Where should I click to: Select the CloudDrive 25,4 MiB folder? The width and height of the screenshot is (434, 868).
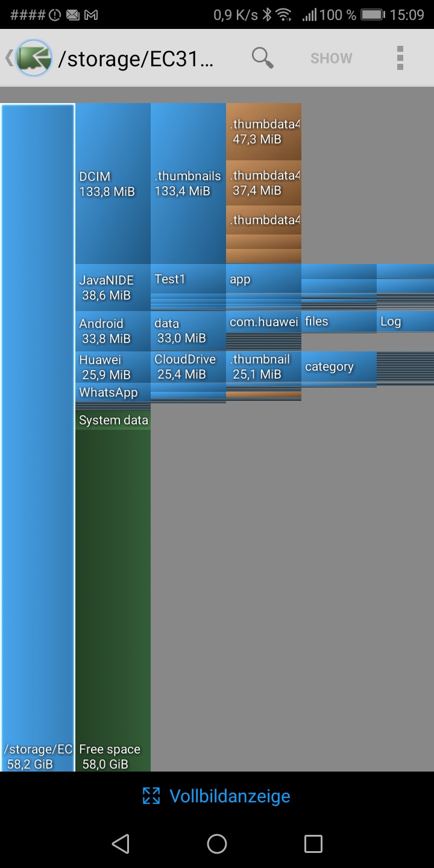[188, 366]
